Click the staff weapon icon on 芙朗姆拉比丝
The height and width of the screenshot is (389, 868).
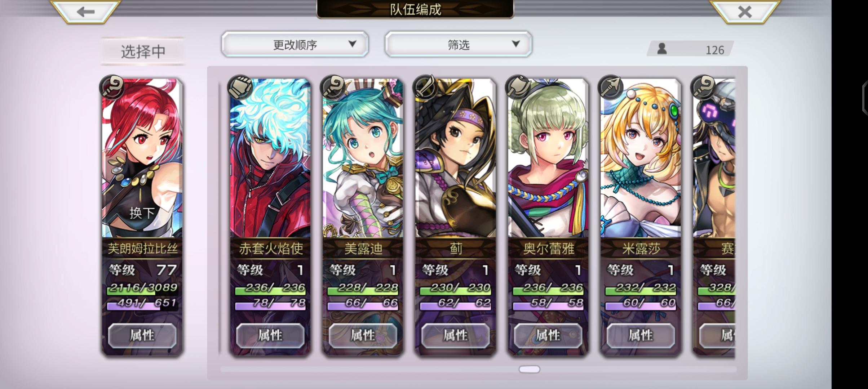(x=112, y=87)
